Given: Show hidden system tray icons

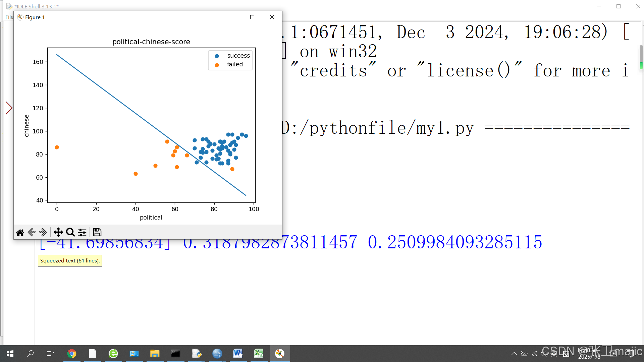Looking at the screenshot, I should point(514,353).
